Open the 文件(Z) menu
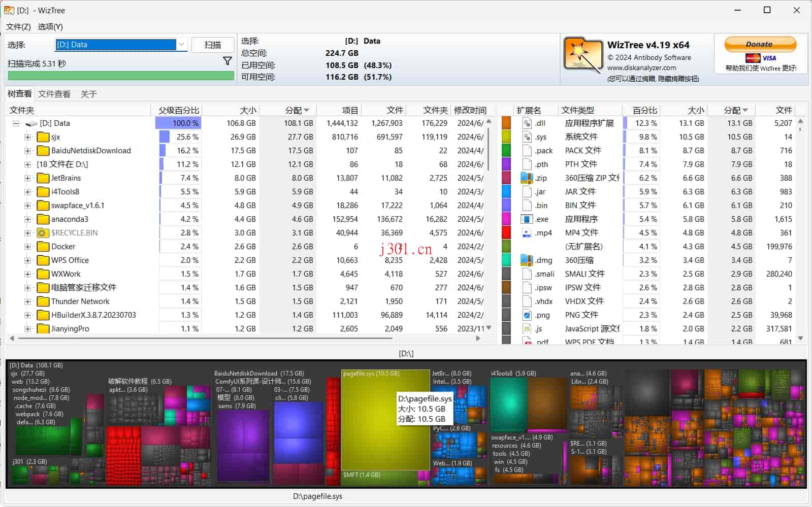The height and width of the screenshot is (507, 812). 18,26
